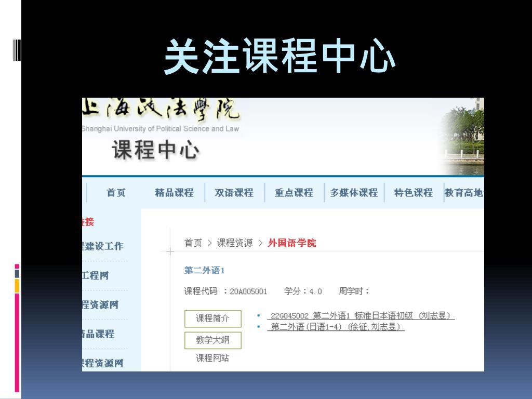Image resolution: width=532 pixels, height=399 pixels.
Task: Click the Shanghai University of Political Science and Law text
Action: point(161,129)
